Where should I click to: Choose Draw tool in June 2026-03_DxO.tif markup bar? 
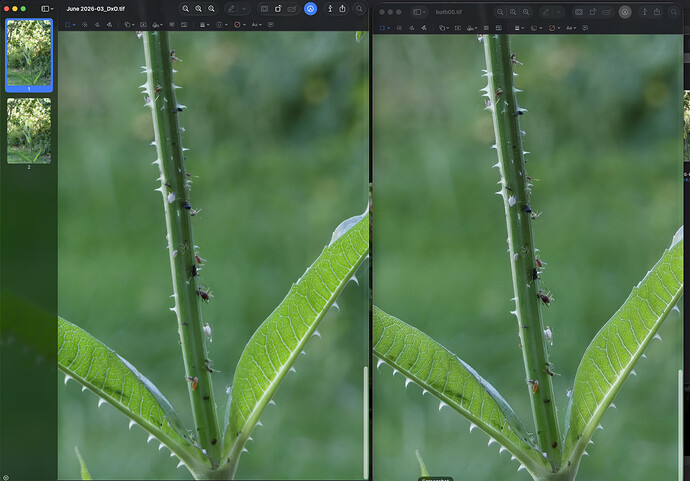tap(109, 25)
